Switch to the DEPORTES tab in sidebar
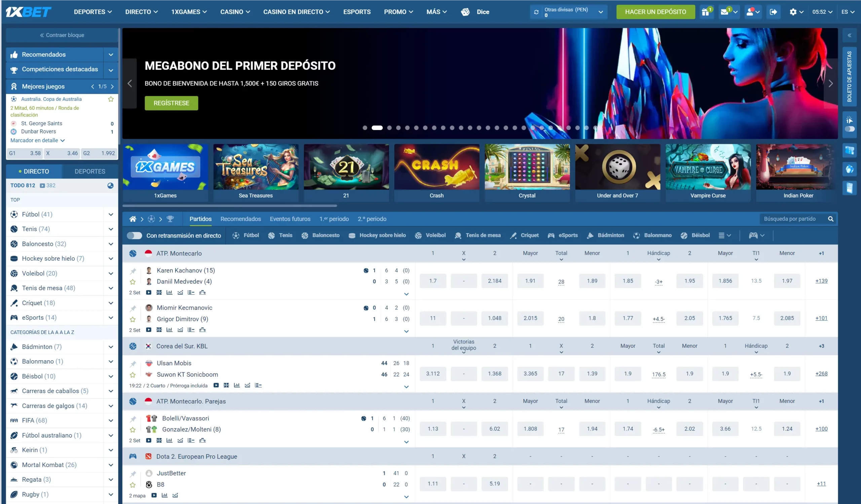Screen dimensions: 861x504 click(x=90, y=172)
